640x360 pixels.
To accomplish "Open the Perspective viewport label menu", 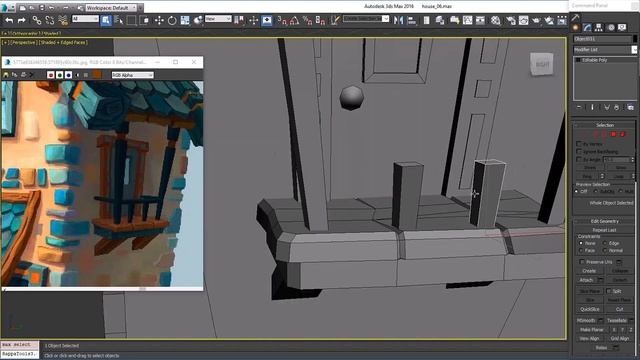I will click(23, 42).
